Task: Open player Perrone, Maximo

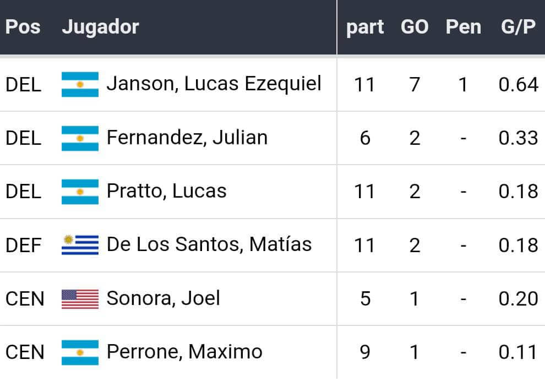Action: tap(184, 352)
